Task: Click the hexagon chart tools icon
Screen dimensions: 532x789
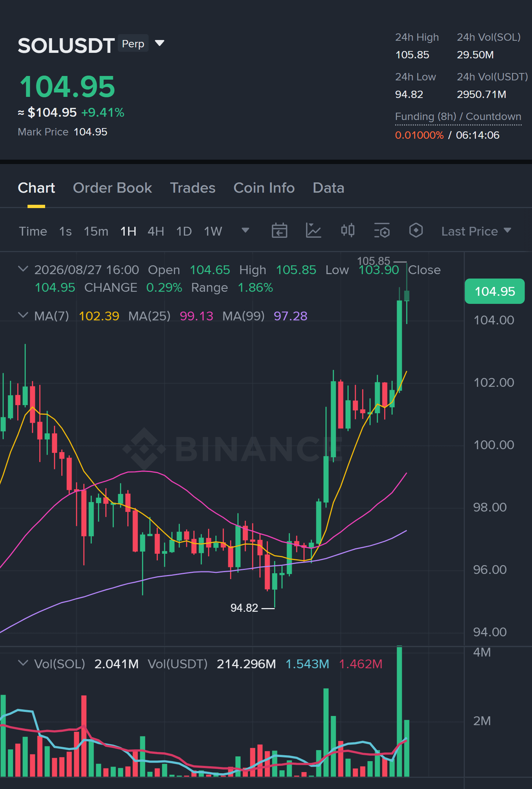Action: (416, 230)
